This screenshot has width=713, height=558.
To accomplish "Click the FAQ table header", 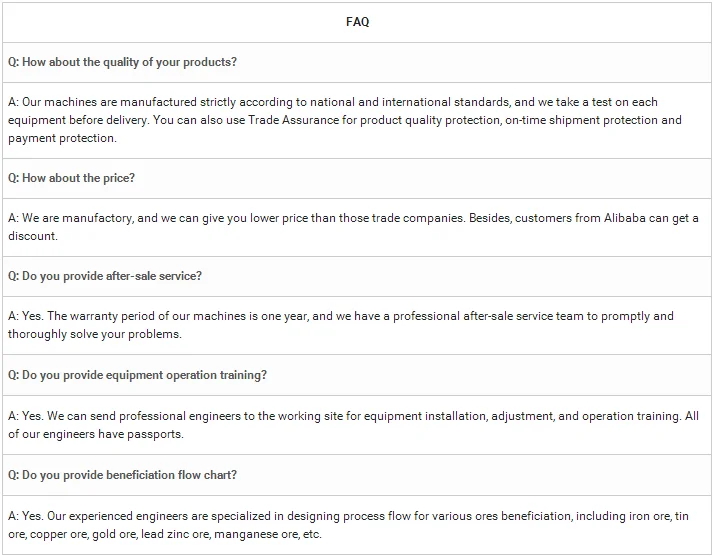I will tap(357, 22).
